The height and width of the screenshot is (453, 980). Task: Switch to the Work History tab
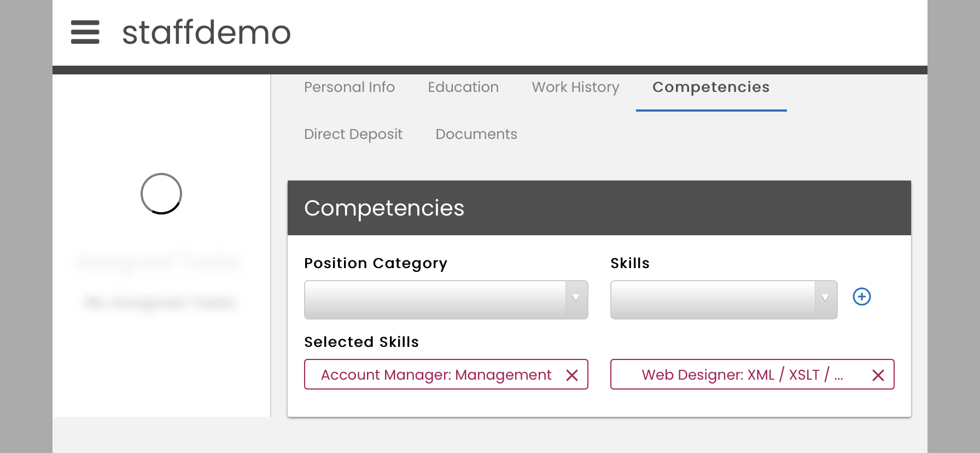pyautogui.click(x=575, y=88)
